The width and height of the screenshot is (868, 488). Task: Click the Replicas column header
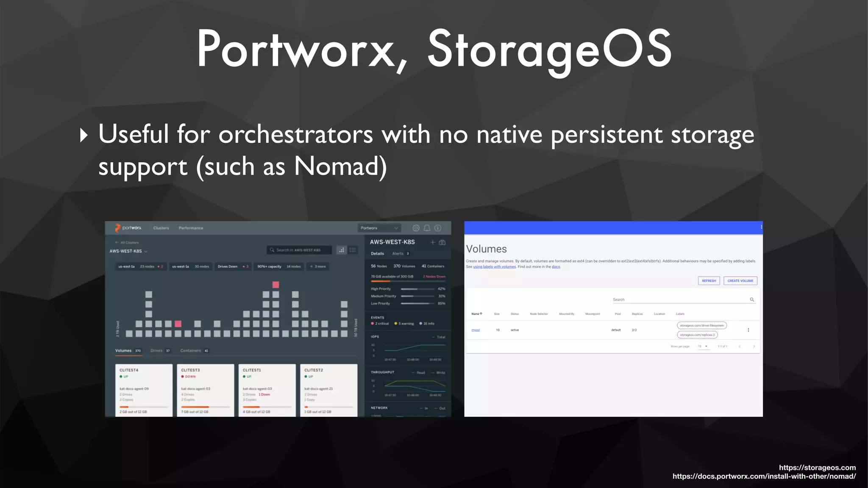coord(637,314)
